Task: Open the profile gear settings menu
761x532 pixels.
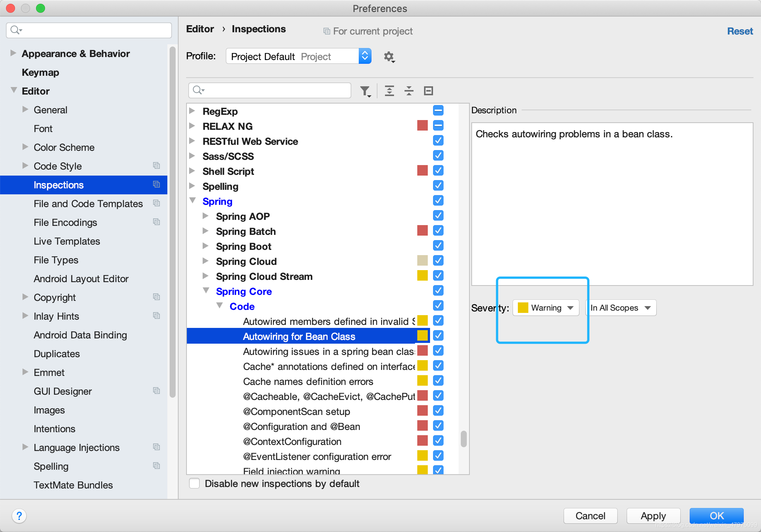Action: (x=389, y=57)
